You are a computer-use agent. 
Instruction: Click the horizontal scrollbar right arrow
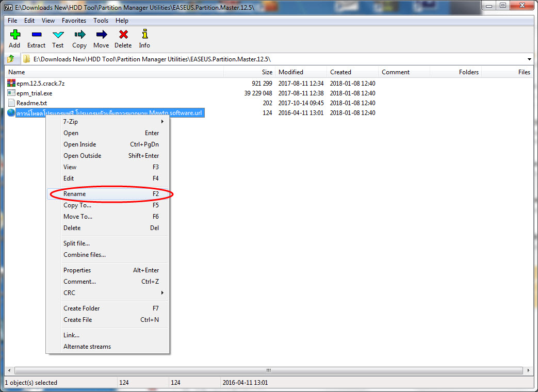click(529, 370)
